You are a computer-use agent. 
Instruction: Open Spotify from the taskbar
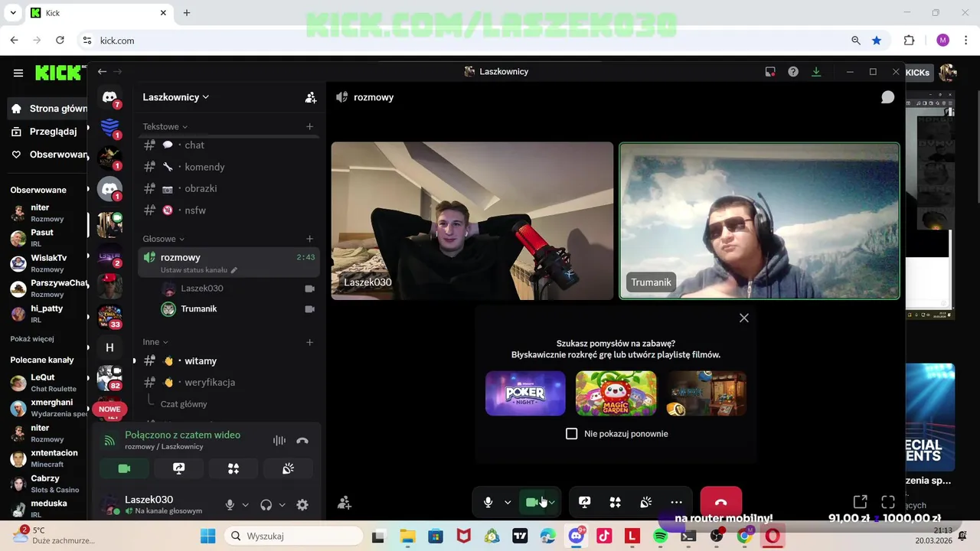(661, 536)
